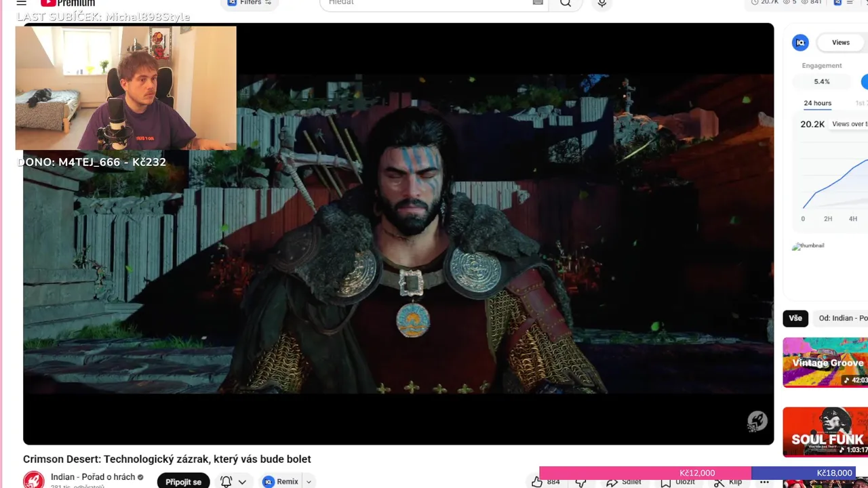868x488 pixels.
Task: Click the Připojit se join button
Action: (x=183, y=481)
